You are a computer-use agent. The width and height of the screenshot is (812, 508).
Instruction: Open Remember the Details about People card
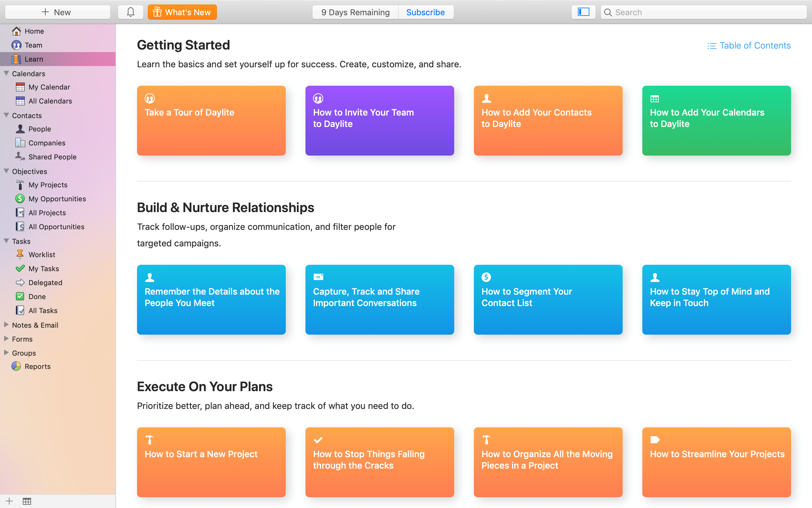tap(211, 300)
